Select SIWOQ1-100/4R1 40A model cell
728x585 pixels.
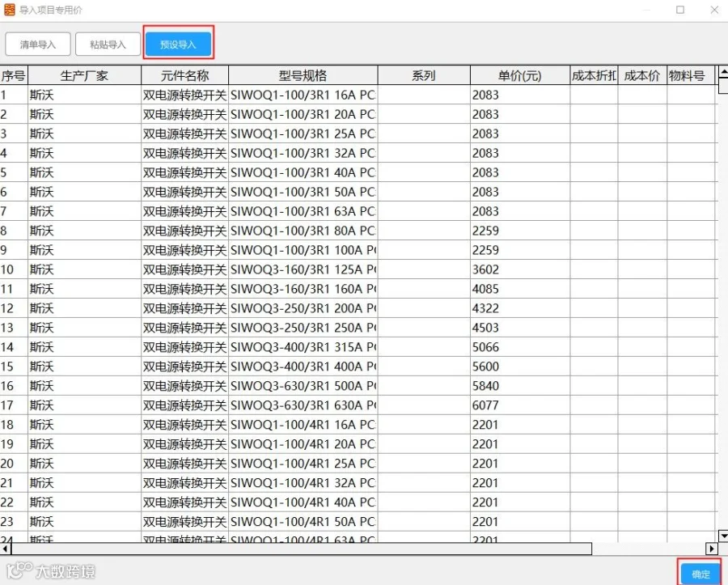pyautogui.click(x=303, y=502)
